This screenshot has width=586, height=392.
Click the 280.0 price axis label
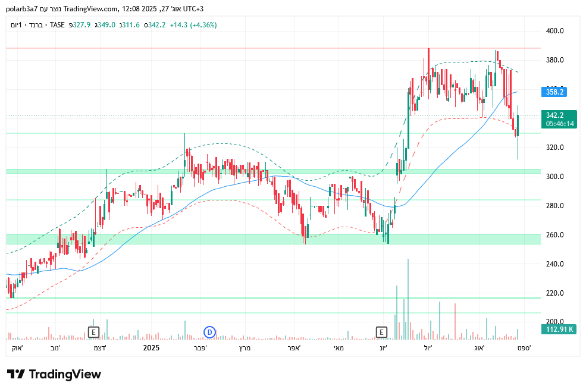tap(554, 206)
